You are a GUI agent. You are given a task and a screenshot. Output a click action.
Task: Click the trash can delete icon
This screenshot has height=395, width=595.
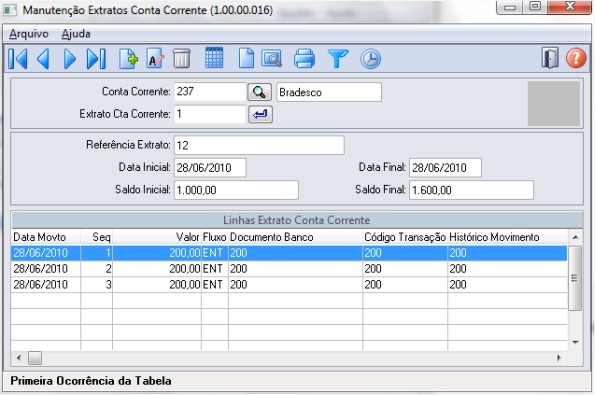(x=181, y=59)
